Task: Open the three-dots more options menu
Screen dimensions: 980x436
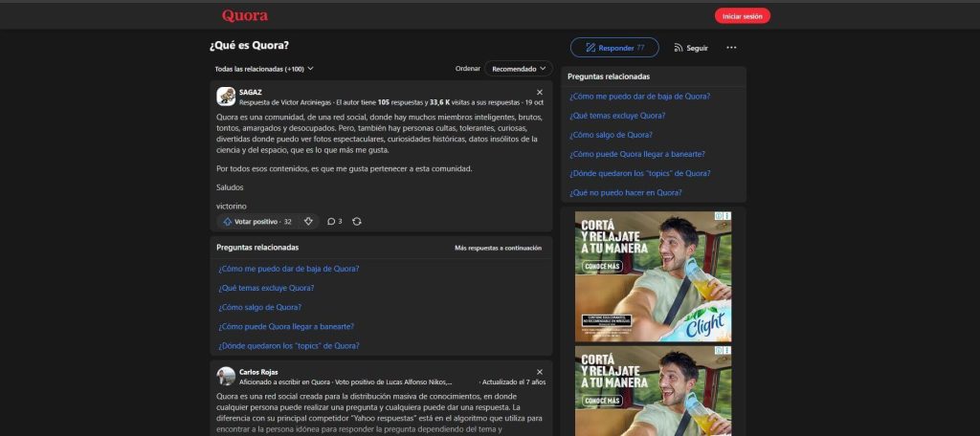Action: [x=731, y=47]
